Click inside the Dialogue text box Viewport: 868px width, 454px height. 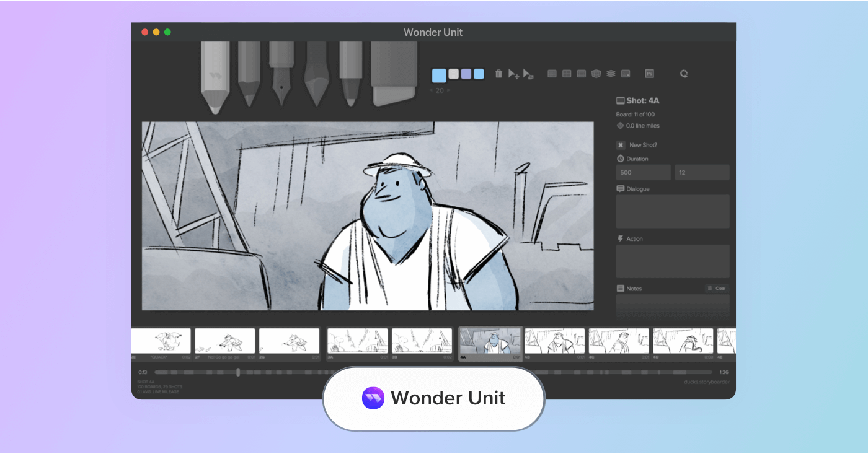[x=673, y=211]
